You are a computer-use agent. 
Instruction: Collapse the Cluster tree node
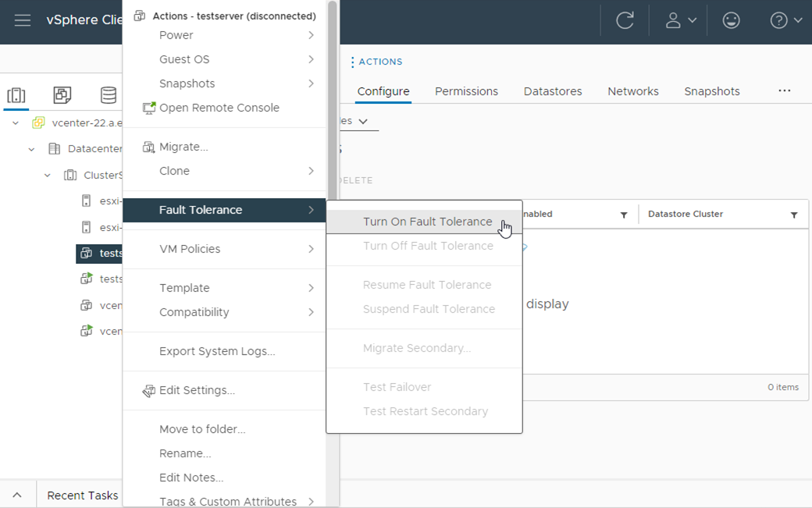pos(48,176)
